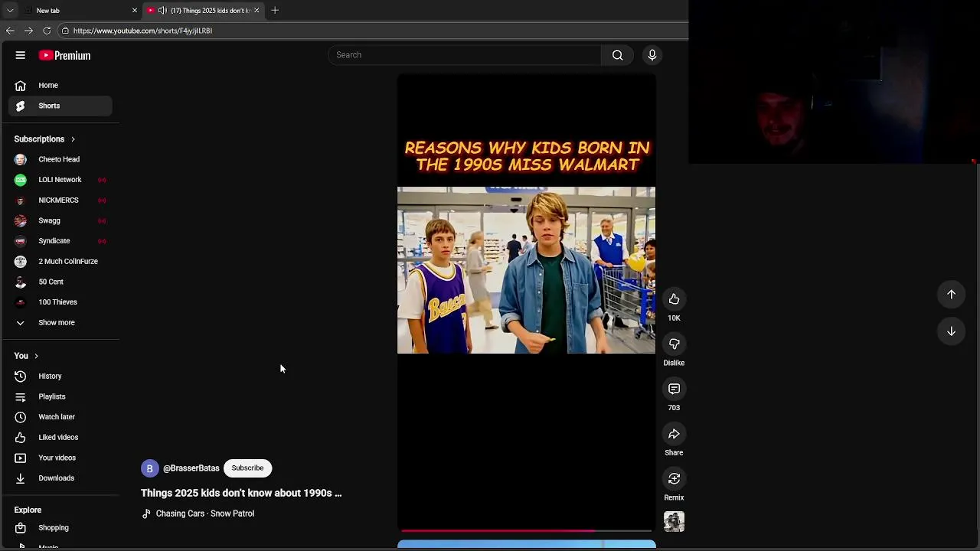Share this short video
This screenshot has width=980, height=551.
click(674, 434)
